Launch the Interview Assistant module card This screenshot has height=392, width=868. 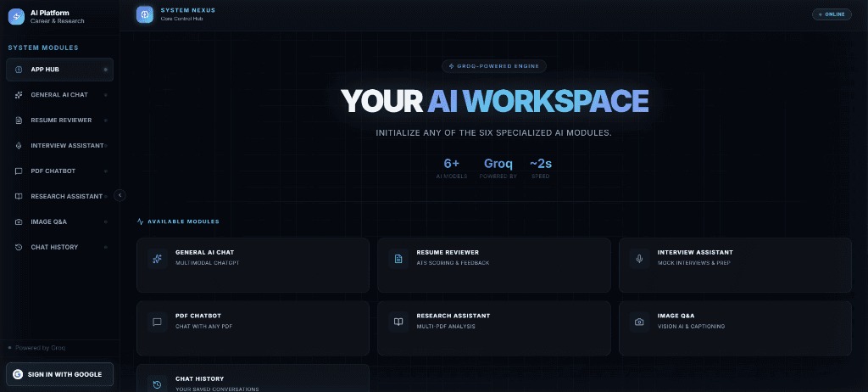pyautogui.click(x=735, y=265)
